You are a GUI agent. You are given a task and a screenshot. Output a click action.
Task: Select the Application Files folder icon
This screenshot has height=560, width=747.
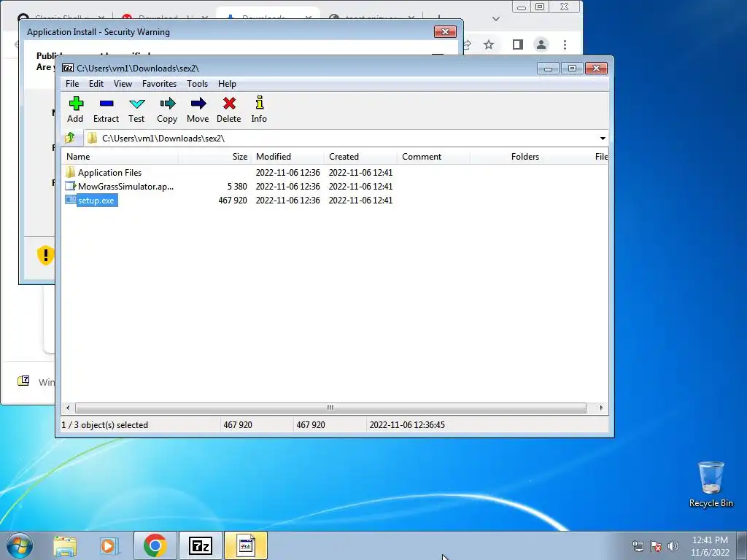coord(71,172)
